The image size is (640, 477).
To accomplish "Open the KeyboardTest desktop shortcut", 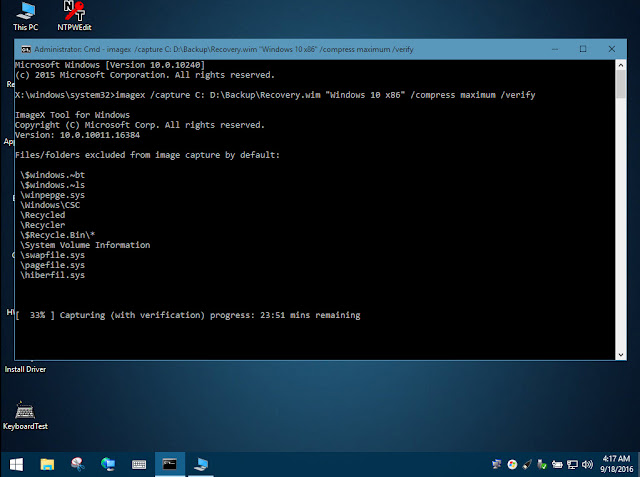I will [x=25, y=415].
